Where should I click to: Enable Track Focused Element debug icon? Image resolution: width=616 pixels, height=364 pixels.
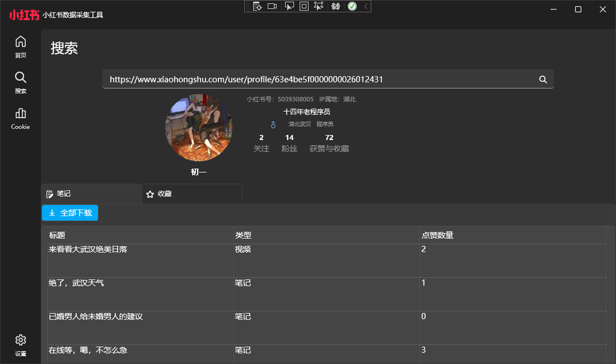click(319, 6)
